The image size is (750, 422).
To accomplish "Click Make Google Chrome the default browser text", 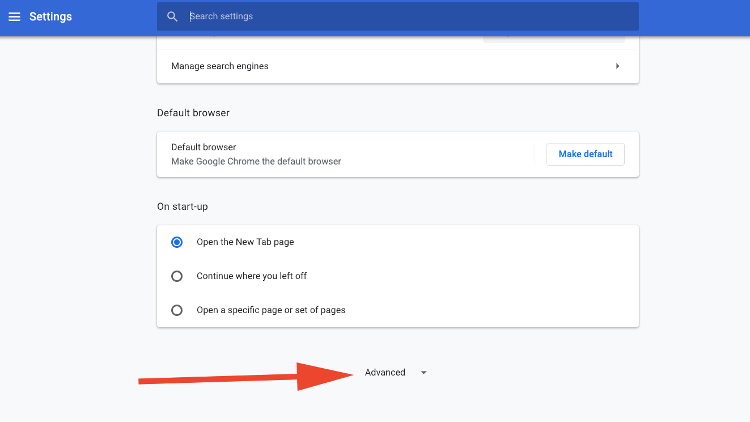I will coord(256,161).
